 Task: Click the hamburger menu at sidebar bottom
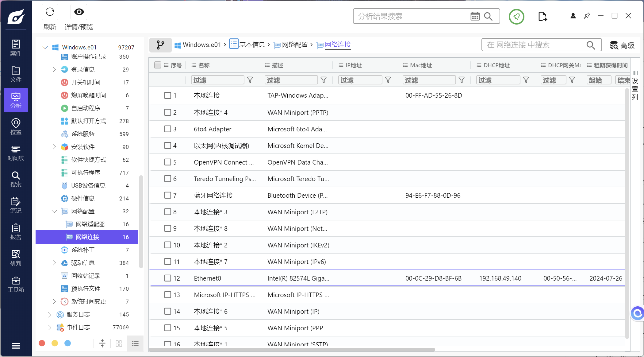click(16, 346)
